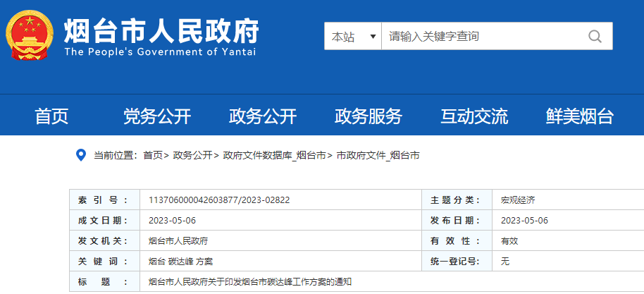Screen dimensions: 644x294
Task: Click the index number 11370600004260387​7/2023-02822
Action: click(x=219, y=200)
